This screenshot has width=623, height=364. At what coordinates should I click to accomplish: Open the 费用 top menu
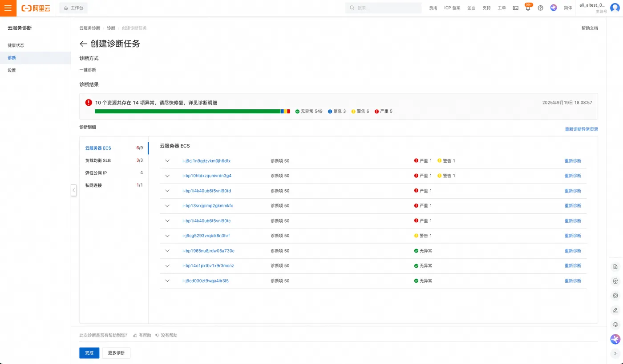point(433,8)
